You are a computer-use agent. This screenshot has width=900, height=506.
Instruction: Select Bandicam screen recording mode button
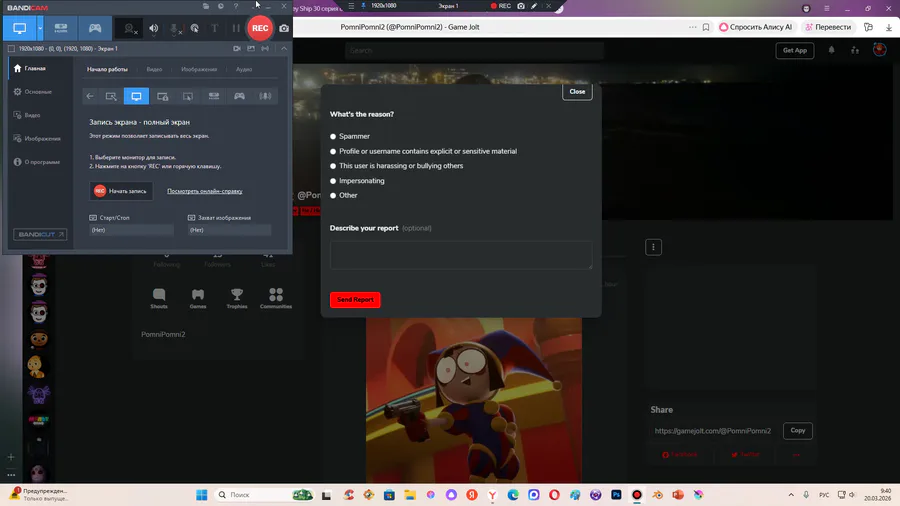20,28
